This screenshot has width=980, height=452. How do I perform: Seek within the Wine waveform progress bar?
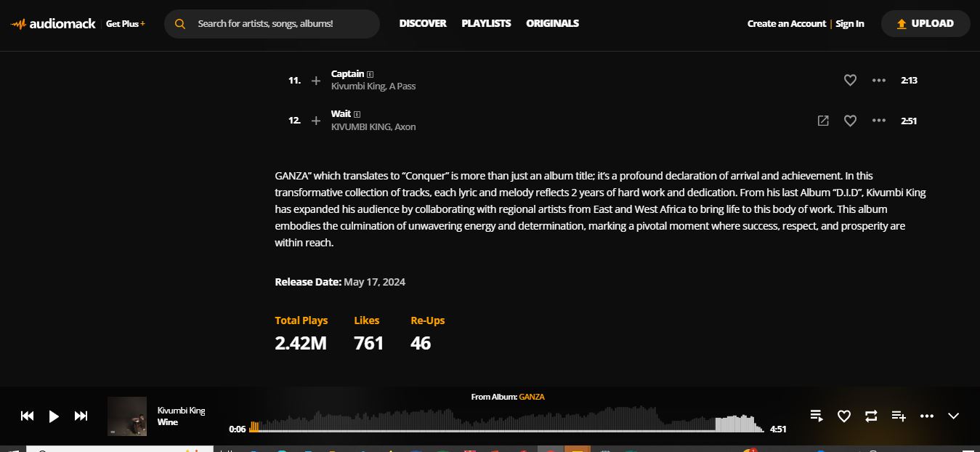coord(509,423)
